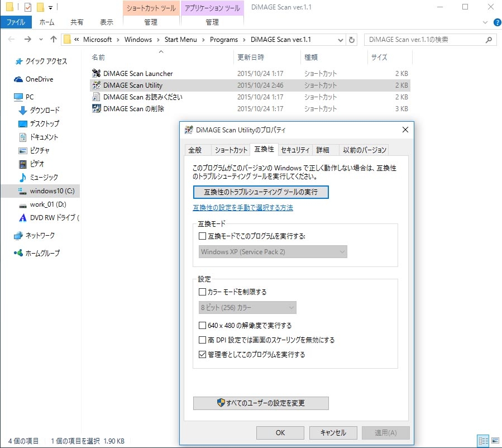Expand address bar history dropdown arrow
This screenshot has height=448, width=502.
coord(341,40)
